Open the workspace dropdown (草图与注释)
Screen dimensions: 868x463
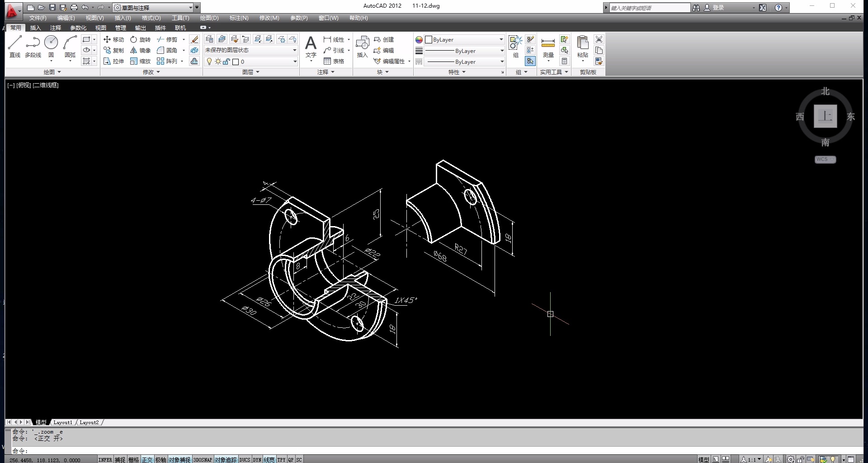coord(155,8)
